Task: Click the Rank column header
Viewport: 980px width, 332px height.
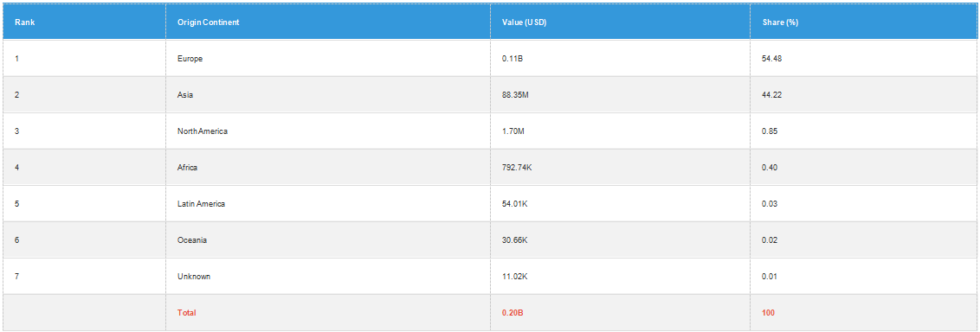Action: tap(84, 22)
